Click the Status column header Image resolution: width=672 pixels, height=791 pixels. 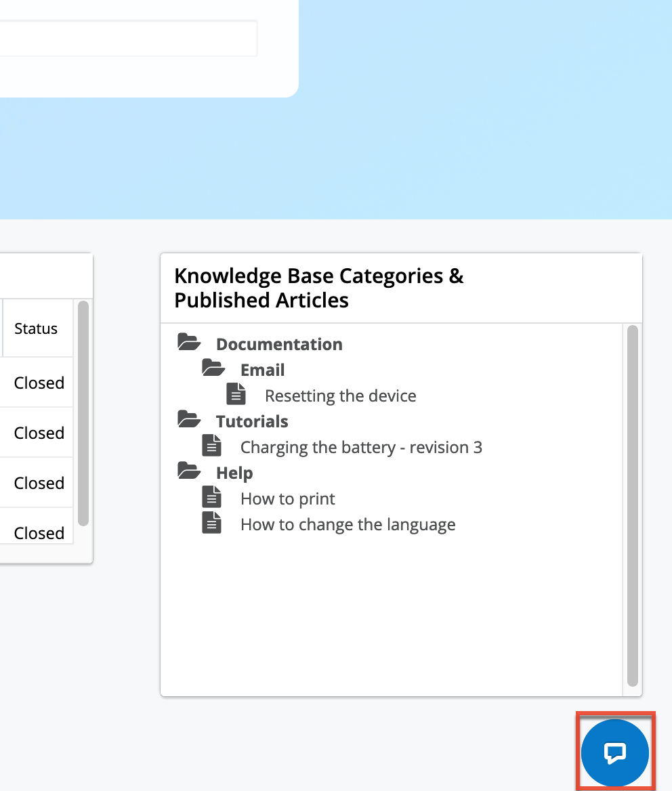pyautogui.click(x=36, y=328)
